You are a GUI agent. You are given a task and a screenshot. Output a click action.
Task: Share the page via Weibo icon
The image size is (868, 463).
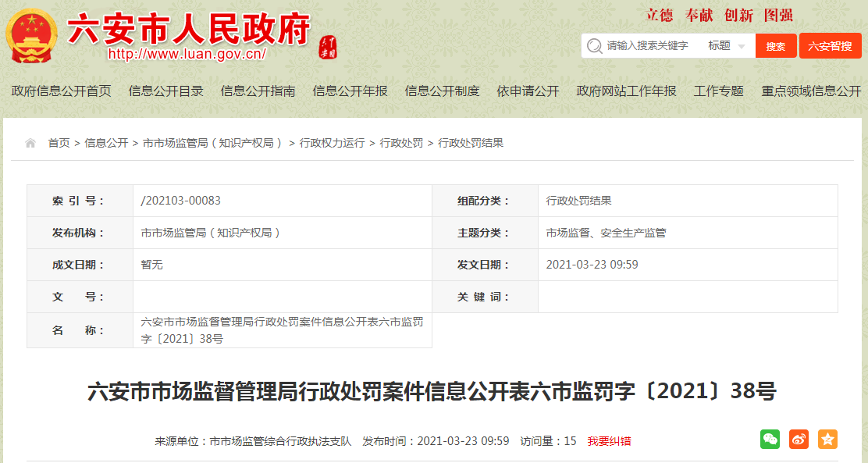(799, 439)
